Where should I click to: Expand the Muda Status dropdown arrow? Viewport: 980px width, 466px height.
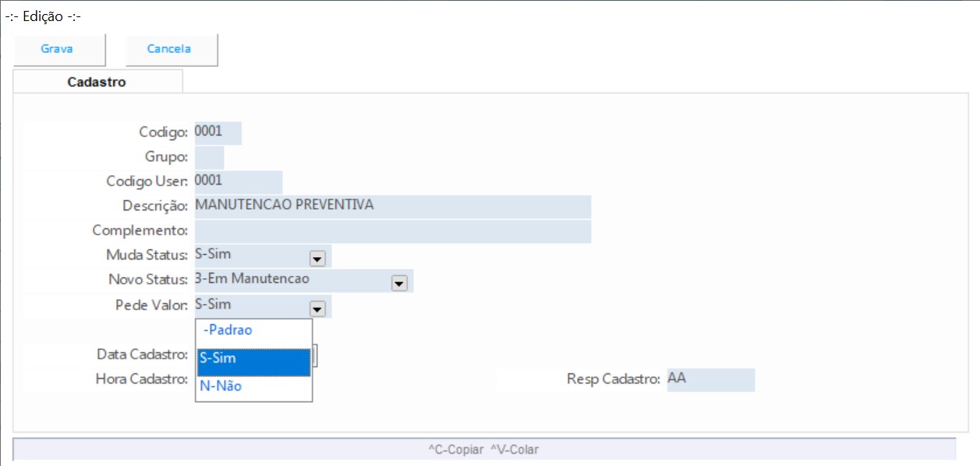click(317, 256)
